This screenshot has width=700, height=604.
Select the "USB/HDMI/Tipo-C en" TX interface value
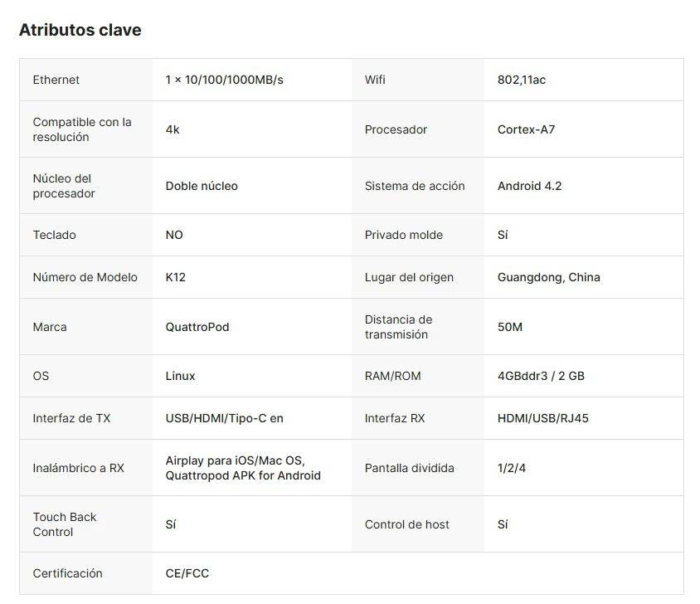[224, 418]
